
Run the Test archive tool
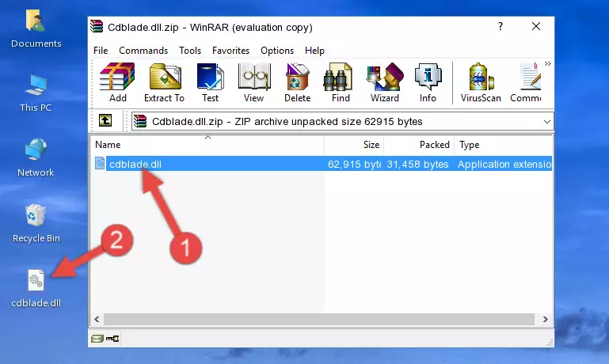pos(210,82)
